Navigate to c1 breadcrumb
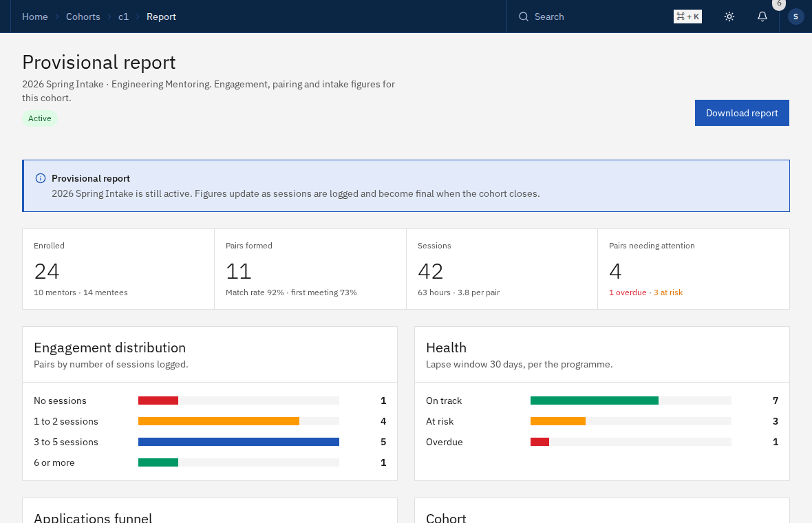Image resolution: width=812 pixels, height=523 pixels. (123, 17)
